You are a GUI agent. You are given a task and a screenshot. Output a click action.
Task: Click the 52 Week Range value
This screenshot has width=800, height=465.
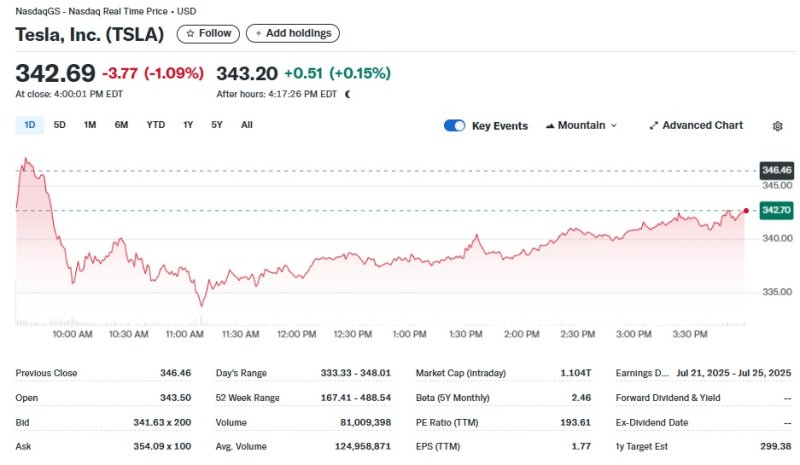tap(356, 398)
